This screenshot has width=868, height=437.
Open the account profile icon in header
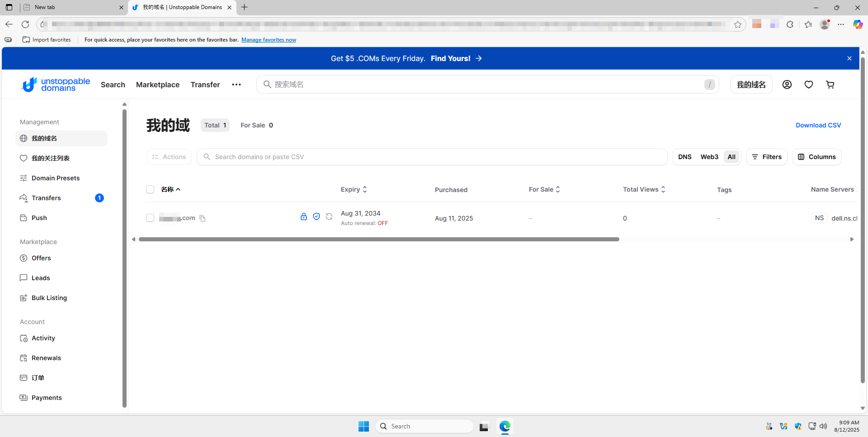coord(787,85)
